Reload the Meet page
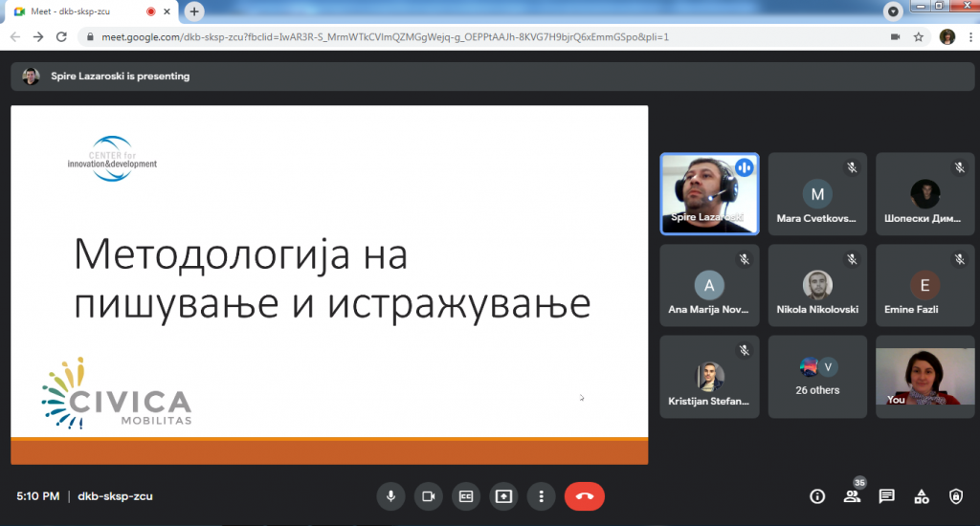 (61, 37)
